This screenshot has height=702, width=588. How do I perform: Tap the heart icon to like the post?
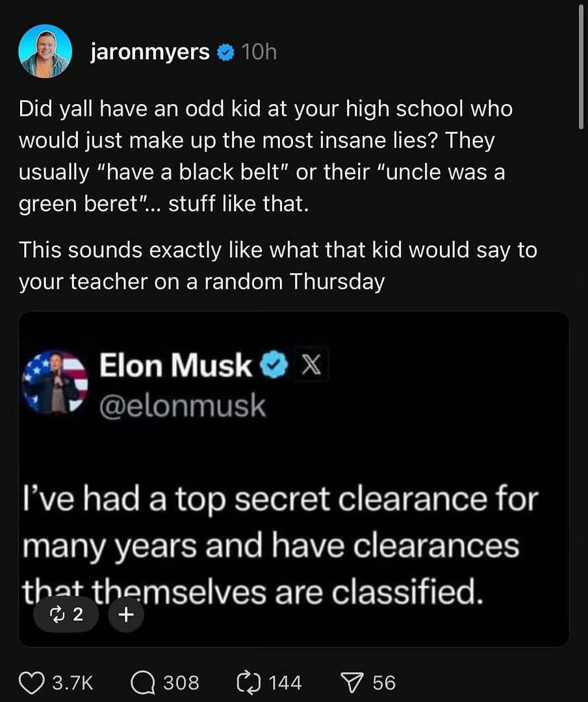point(32,682)
